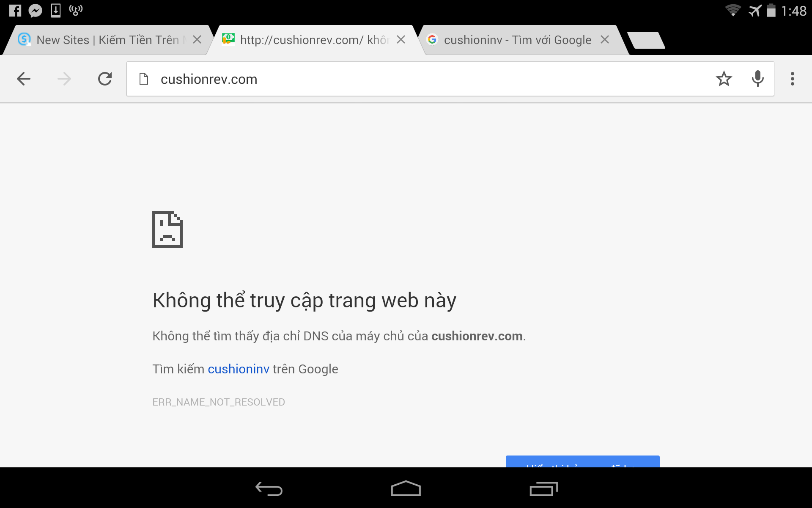Open Chrome three-dot overflow menu
The width and height of the screenshot is (812, 508).
(793, 79)
